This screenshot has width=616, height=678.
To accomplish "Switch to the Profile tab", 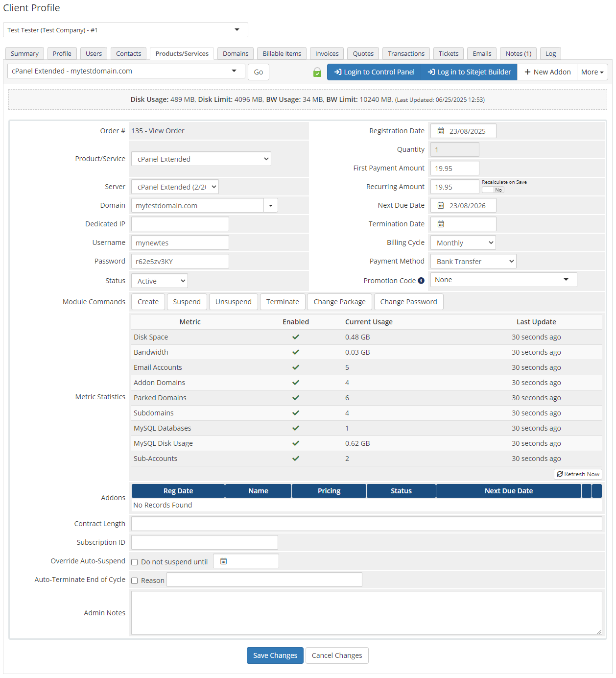I will click(x=62, y=54).
